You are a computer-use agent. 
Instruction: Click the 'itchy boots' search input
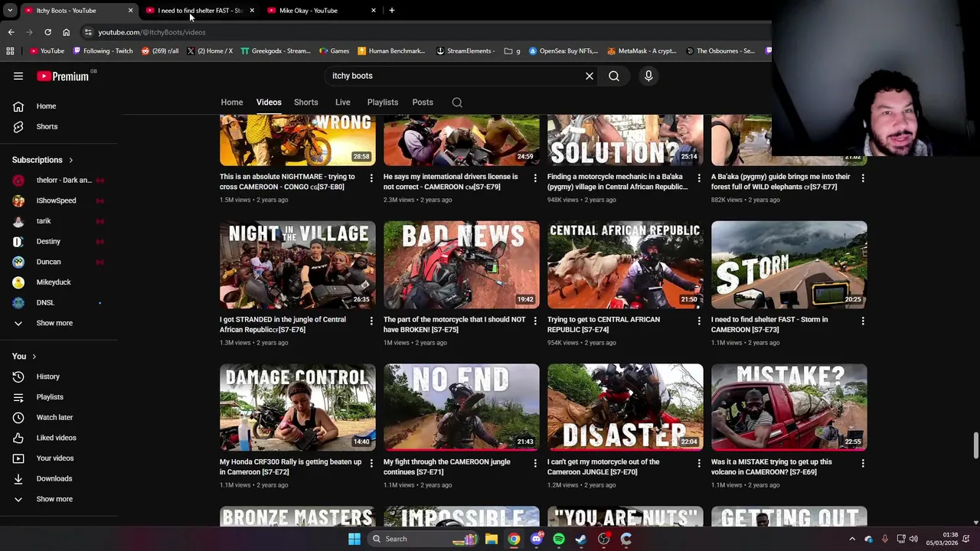pyautogui.click(x=452, y=76)
